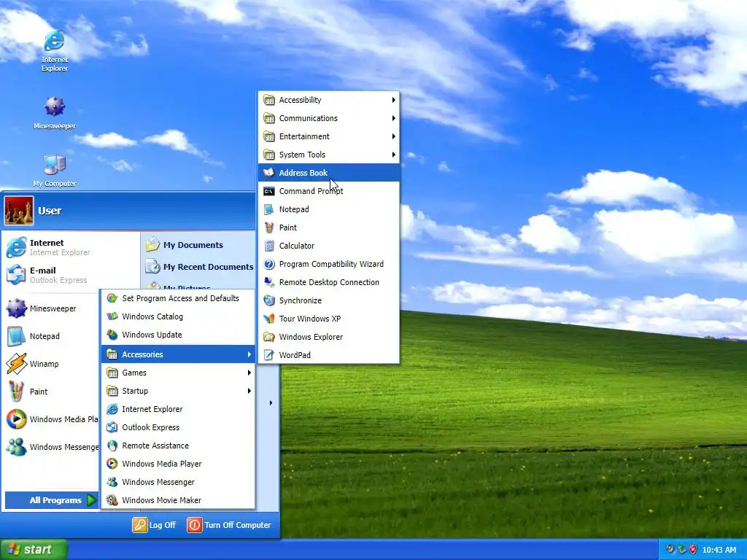Click the WordPad icon
The width and height of the screenshot is (747, 560).
(269, 355)
